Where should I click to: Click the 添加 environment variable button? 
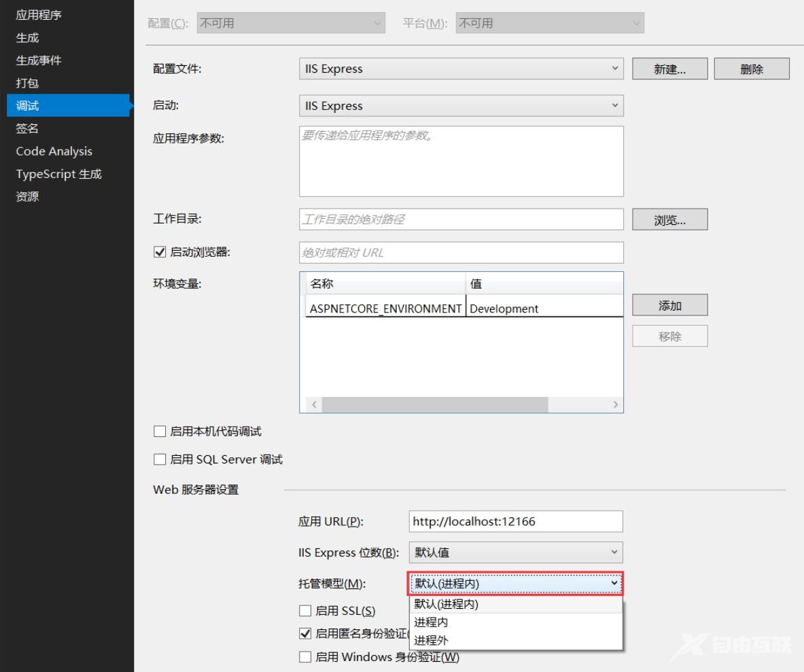[x=669, y=304]
